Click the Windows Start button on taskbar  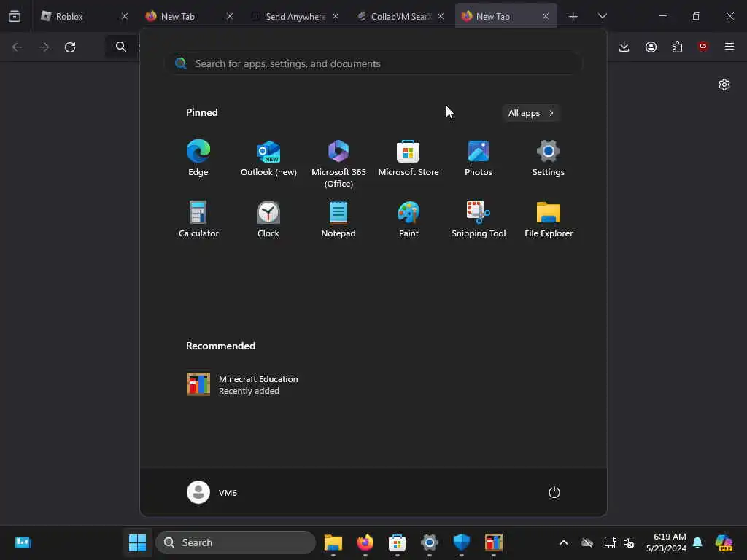tap(137, 542)
